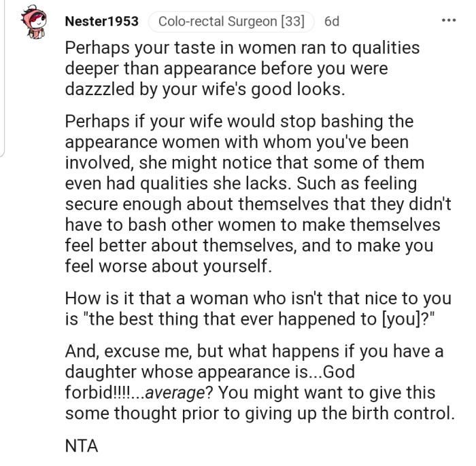The image size is (476, 466).
Task: Click the line 'feel worse about yourself.'
Action: 168,266
